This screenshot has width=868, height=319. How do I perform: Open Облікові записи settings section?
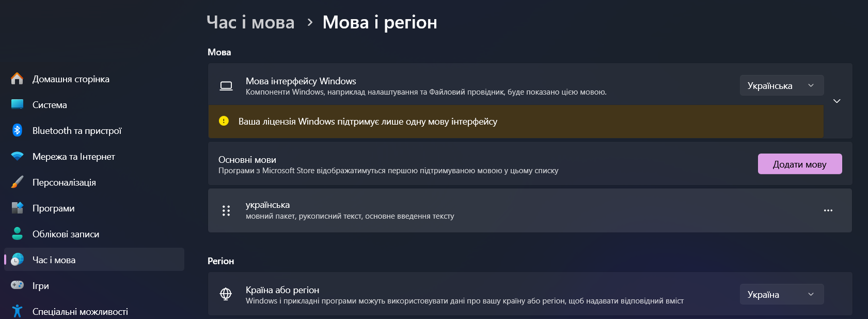66,234
